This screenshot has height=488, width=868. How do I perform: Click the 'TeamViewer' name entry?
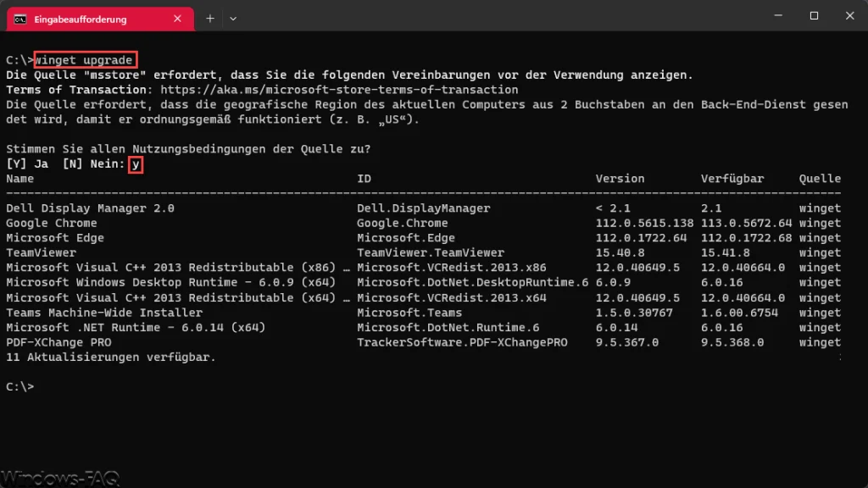point(41,252)
